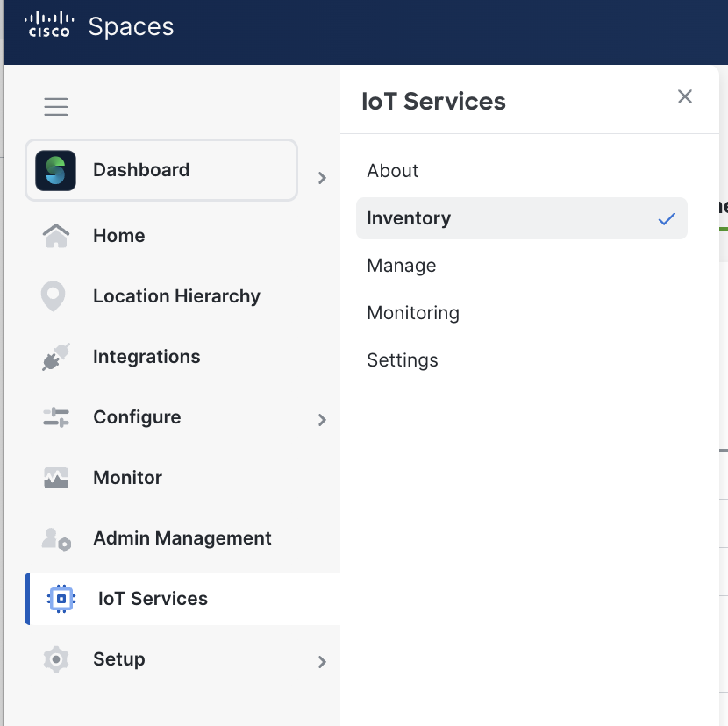
Task: Expand the Dashboard chevron arrow
Action: point(322,178)
